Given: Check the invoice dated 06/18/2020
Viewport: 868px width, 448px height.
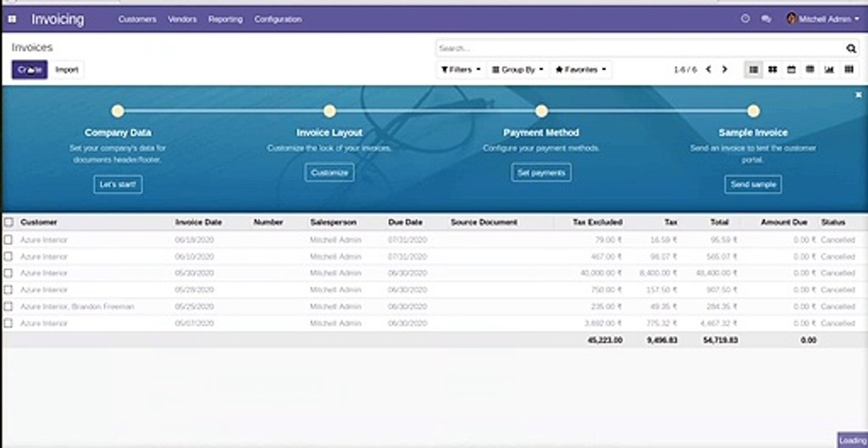Looking at the screenshot, I should (9, 240).
